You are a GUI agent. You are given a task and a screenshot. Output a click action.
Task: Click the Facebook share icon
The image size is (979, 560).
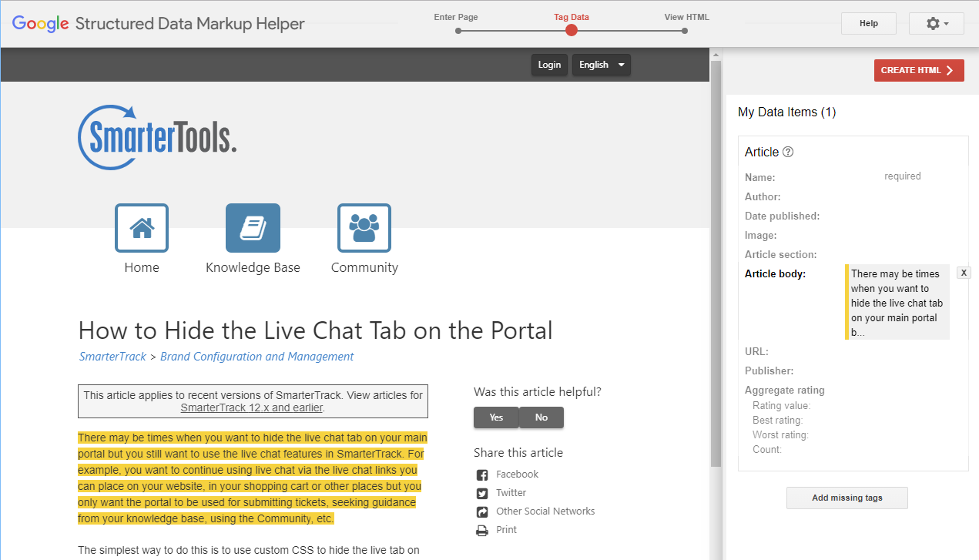point(482,475)
